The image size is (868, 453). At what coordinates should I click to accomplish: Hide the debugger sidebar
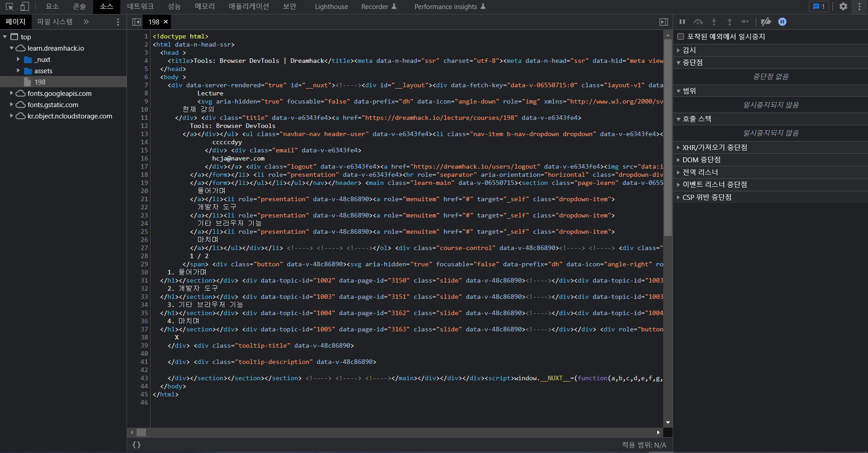click(664, 22)
